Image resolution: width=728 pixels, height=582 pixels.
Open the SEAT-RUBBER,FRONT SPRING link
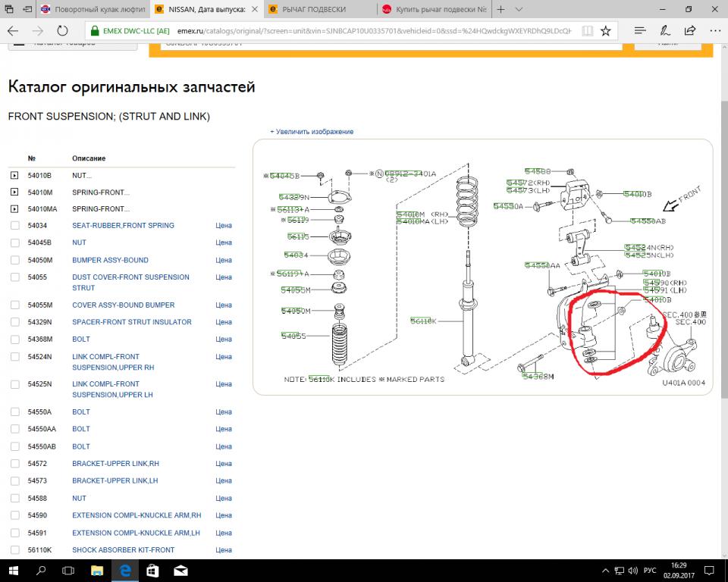coord(123,226)
